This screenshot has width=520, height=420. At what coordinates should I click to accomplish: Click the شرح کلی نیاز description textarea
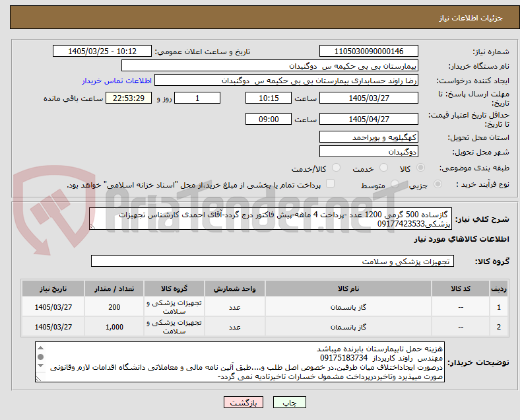(x=271, y=219)
